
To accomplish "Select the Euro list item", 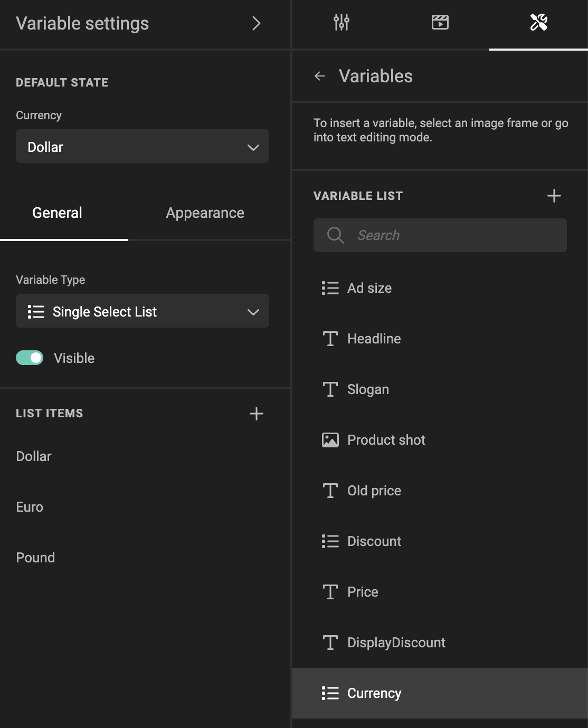I will 30,507.
